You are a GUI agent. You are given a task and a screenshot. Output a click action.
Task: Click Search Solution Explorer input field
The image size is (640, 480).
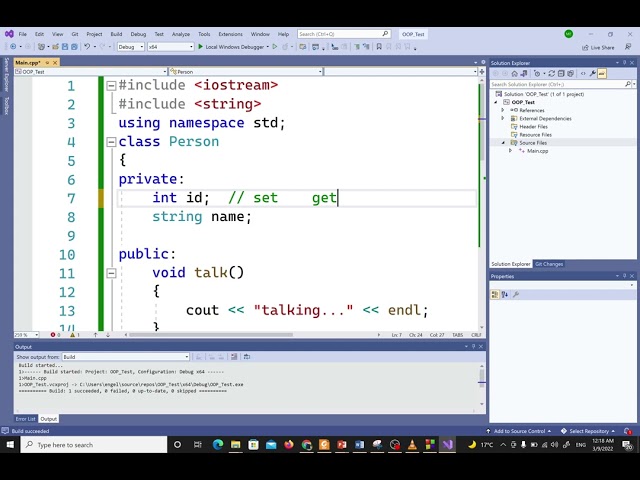point(558,84)
